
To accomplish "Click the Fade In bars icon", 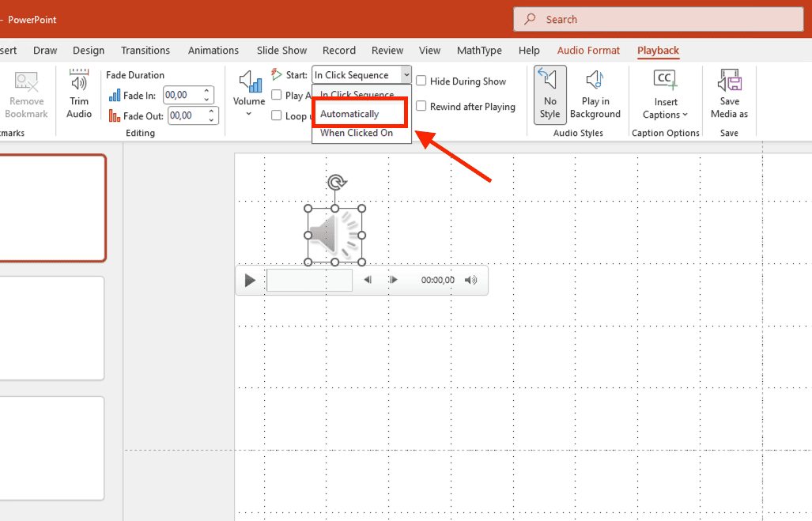I will [115, 96].
